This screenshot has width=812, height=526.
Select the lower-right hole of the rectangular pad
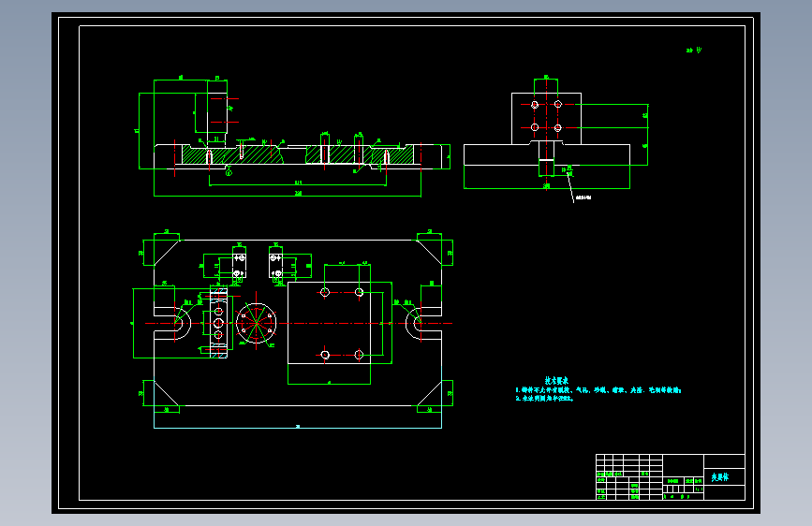[359, 355]
